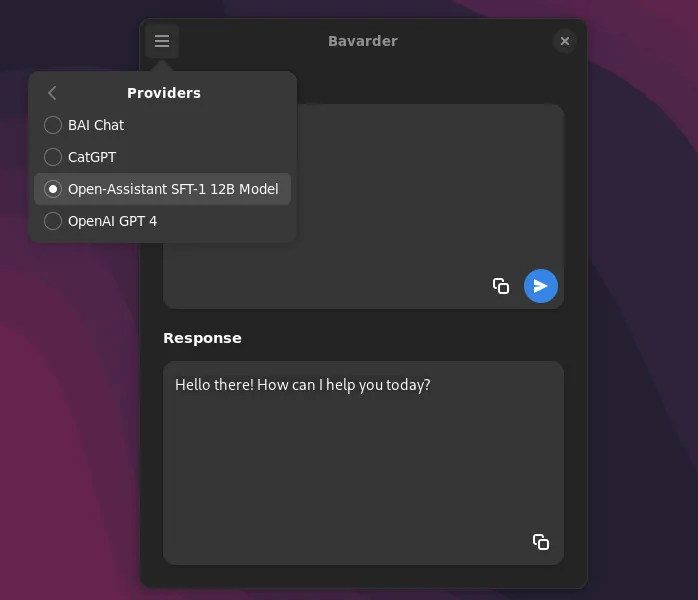Screen dimensions: 698x600
Task: Click the BAI Chat provider label
Action: coord(96,125)
